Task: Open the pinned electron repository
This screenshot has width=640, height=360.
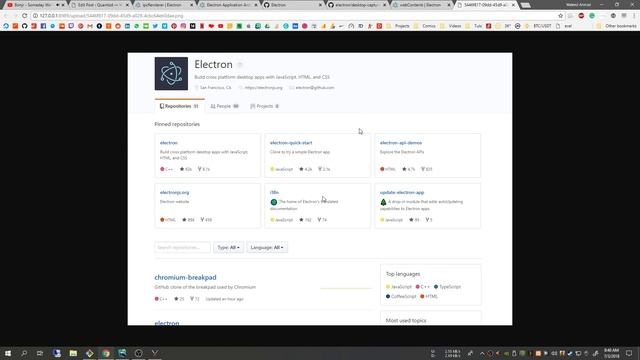Action: [x=169, y=143]
